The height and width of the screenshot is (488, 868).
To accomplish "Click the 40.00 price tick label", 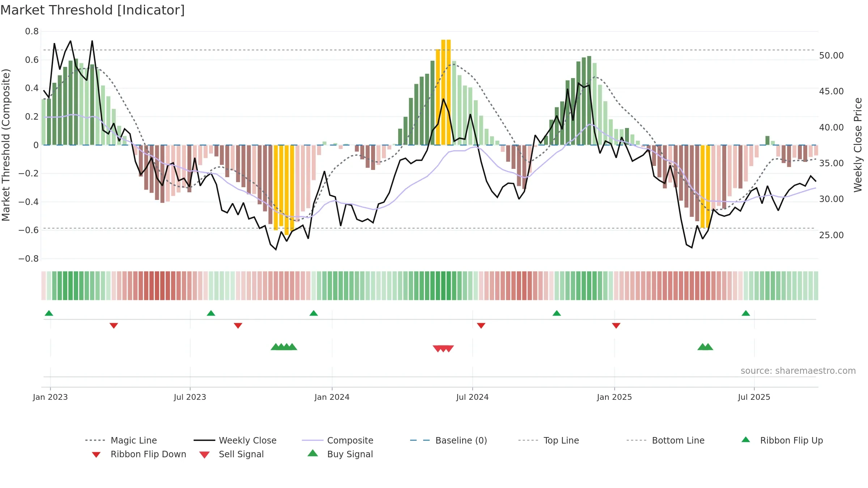I will click(x=831, y=127).
